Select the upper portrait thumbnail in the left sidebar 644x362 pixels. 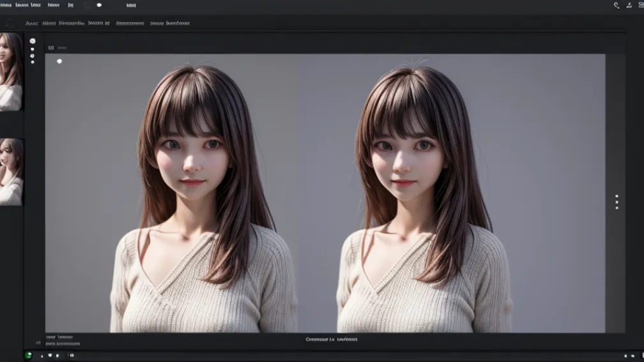click(11, 72)
